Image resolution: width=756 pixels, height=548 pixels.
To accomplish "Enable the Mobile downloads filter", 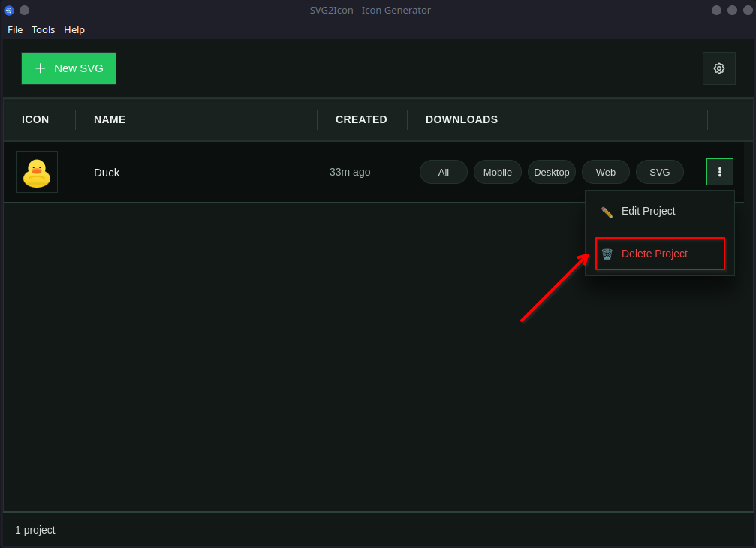I will pyautogui.click(x=497, y=172).
